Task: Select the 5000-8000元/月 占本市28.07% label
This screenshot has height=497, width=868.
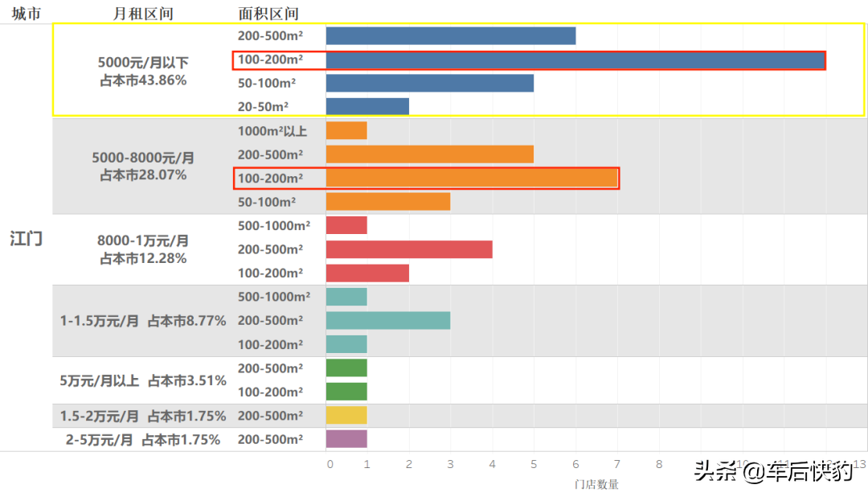Action: point(143,166)
